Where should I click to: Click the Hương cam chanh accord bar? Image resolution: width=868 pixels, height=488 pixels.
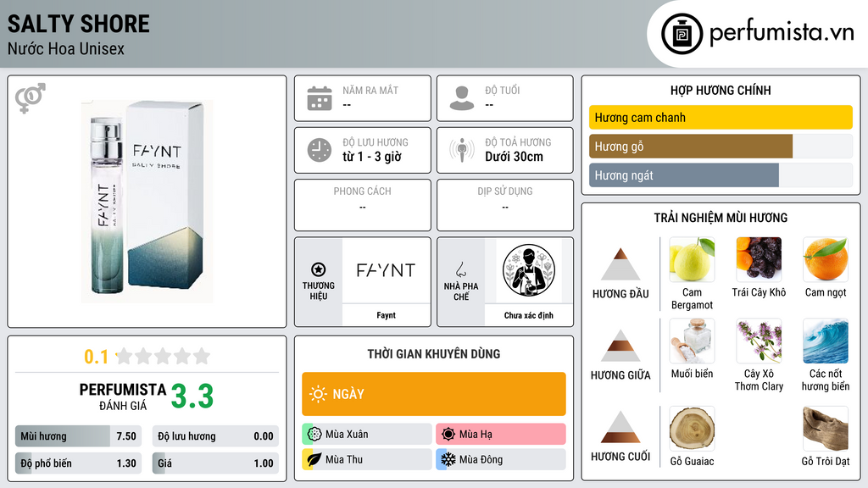[x=721, y=117]
